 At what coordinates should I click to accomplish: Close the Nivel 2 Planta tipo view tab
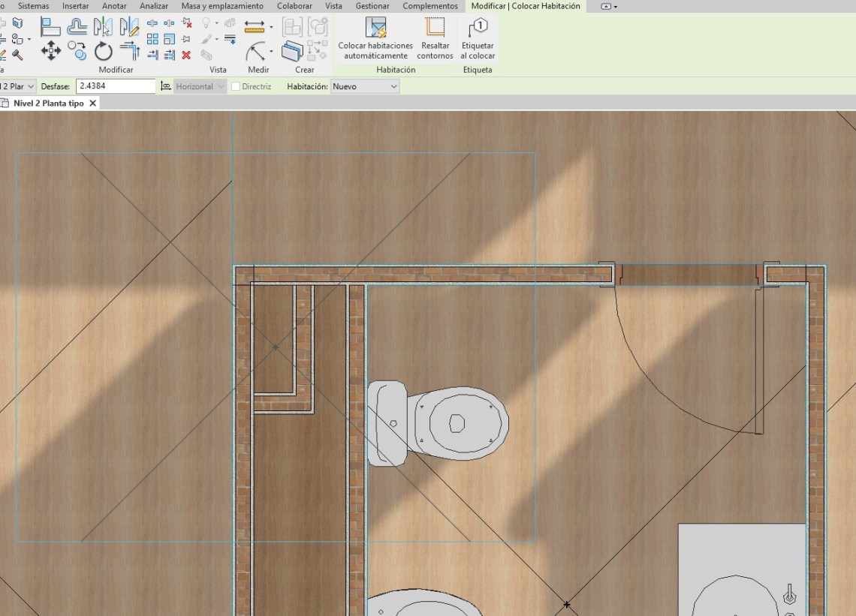(x=93, y=104)
